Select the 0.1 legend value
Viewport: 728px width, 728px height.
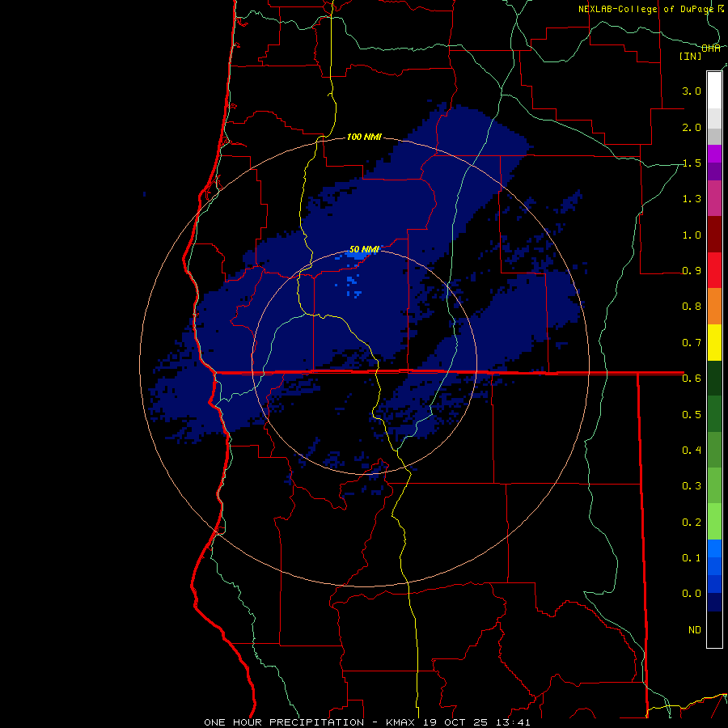pos(692,557)
